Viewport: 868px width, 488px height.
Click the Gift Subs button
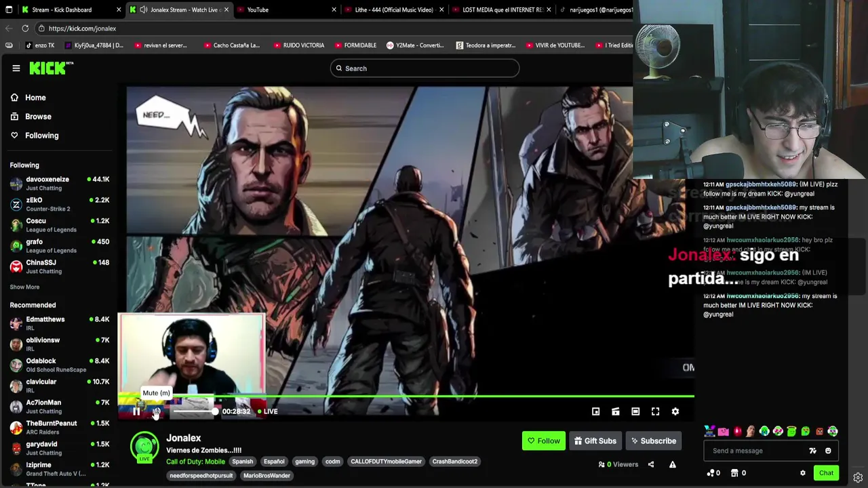(x=595, y=441)
